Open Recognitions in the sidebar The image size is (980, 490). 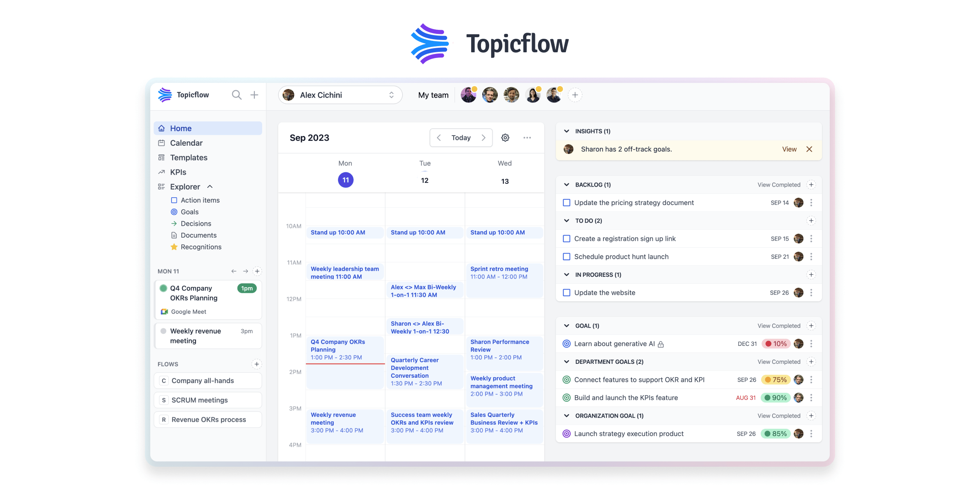tap(201, 247)
